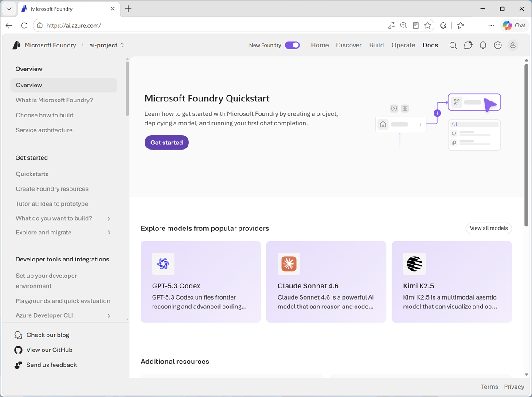Open the favorites list icon
532x397 pixels.
tap(461, 26)
